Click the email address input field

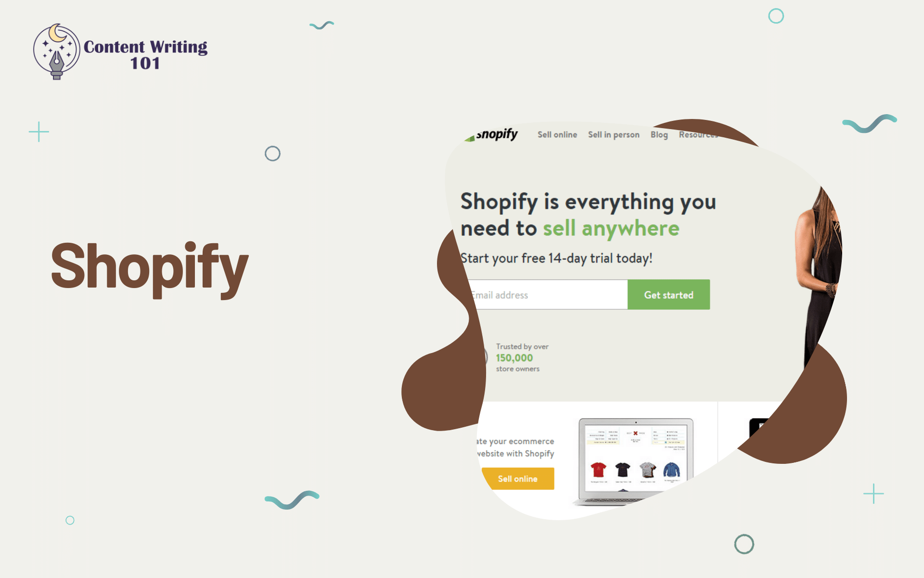coord(545,295)
